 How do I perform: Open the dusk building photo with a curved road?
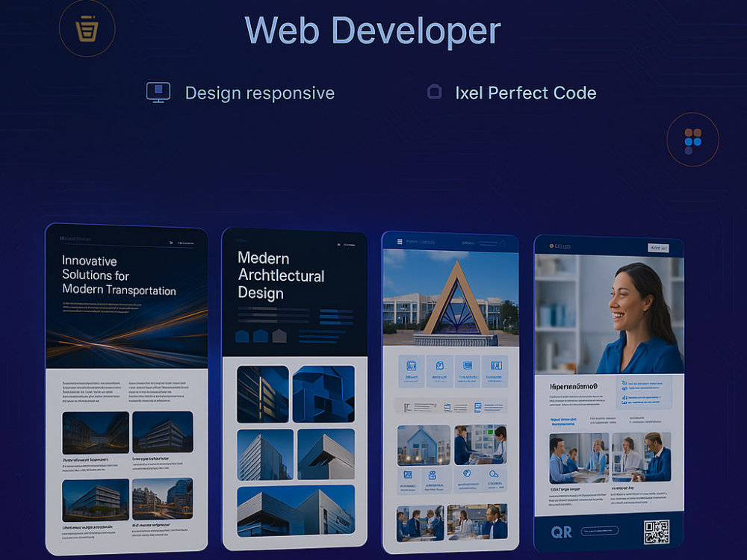coord(96,433)
